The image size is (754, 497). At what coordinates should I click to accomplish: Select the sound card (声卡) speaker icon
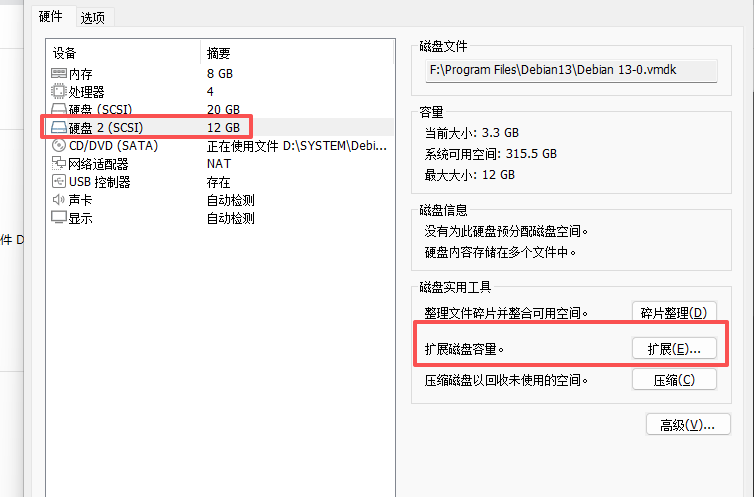click(x=59, y=199)
